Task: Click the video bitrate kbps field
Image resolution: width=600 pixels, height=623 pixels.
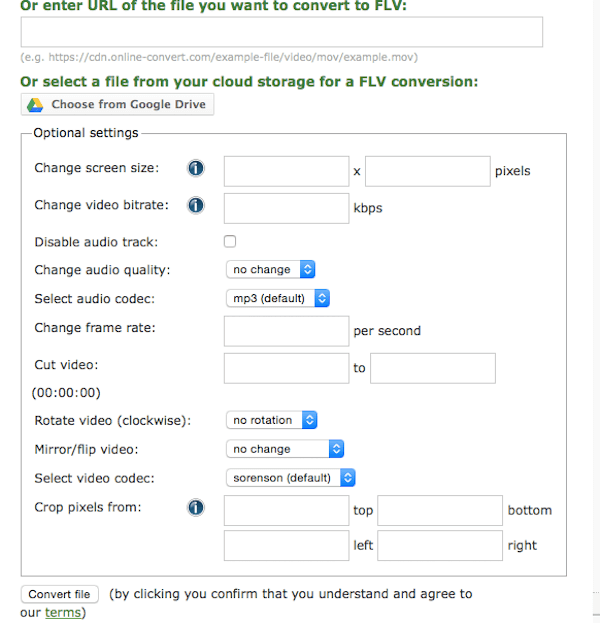Action: click(x=286, y=208)
